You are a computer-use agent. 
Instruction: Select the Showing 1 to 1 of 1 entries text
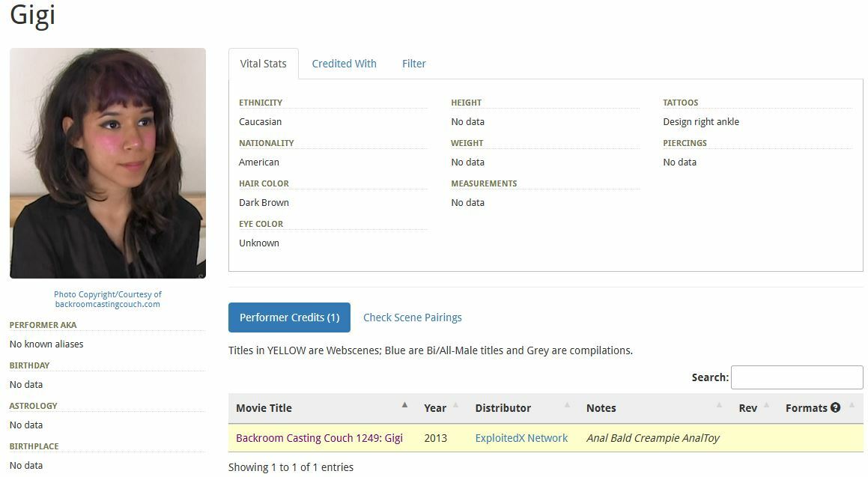[291, 467]
